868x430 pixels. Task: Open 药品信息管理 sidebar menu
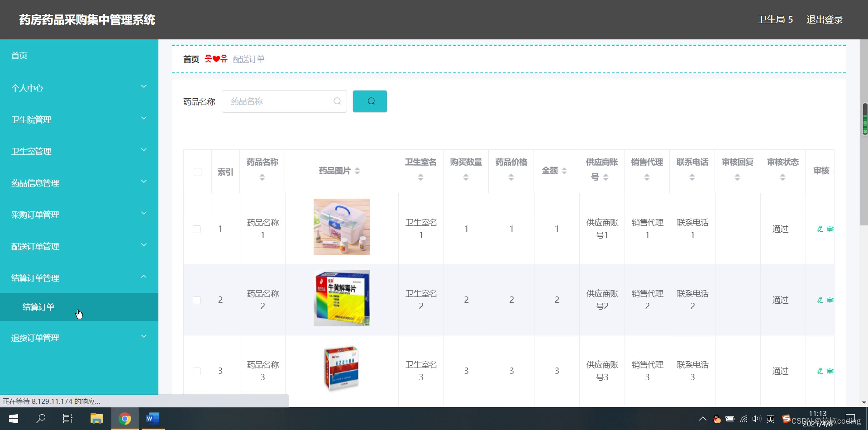pyautogui.click(x=79, y=183)
